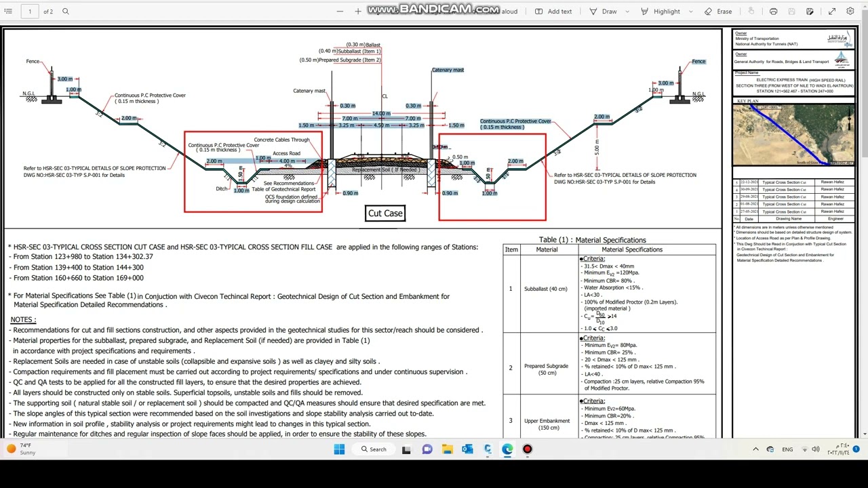Screen dimensions: 868x488
Task: Click 'Upper Embankment (150 cm)' table cell
Action: coord(547,424)
